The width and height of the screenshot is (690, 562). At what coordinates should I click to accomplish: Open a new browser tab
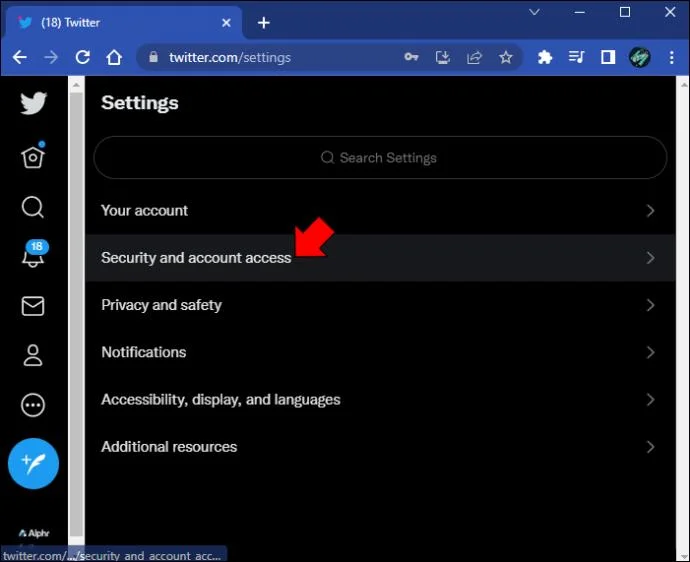pos(264,23)
